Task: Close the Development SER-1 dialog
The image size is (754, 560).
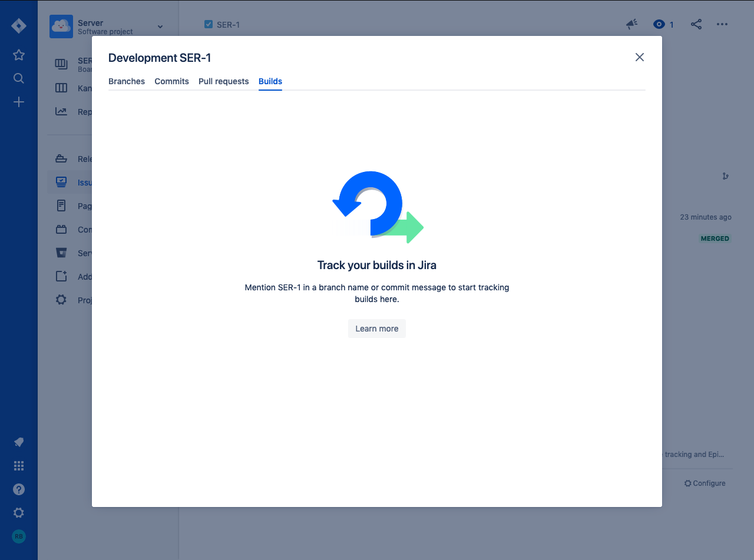Action: pyautogui.click(x=640, y=57)
